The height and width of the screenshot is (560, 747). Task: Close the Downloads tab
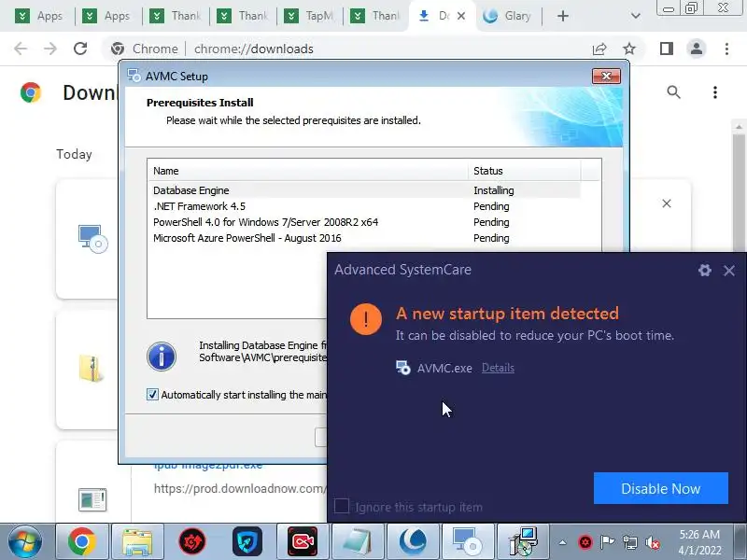tap(460, 16)
